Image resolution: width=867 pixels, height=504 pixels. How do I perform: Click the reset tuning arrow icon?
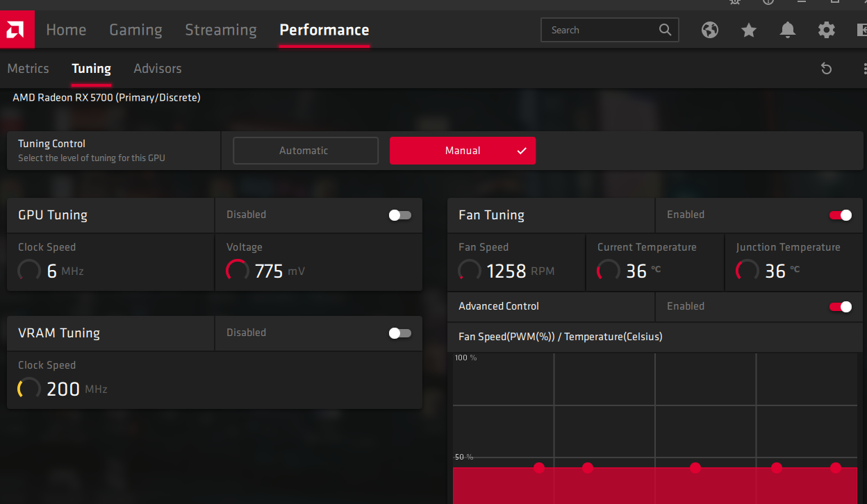(x=826, y=68)
